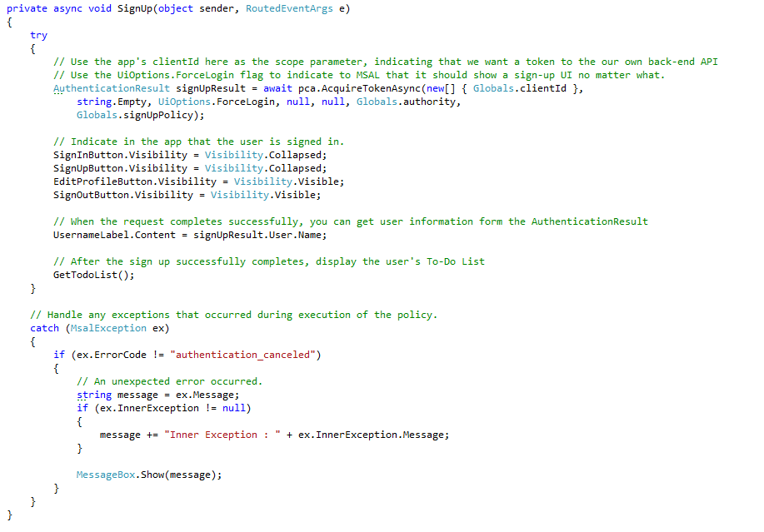Click the SignInButton.Visibility assignment line
Image resolution: width=764 pixels, height=532 pixels.
click(190, 155)
